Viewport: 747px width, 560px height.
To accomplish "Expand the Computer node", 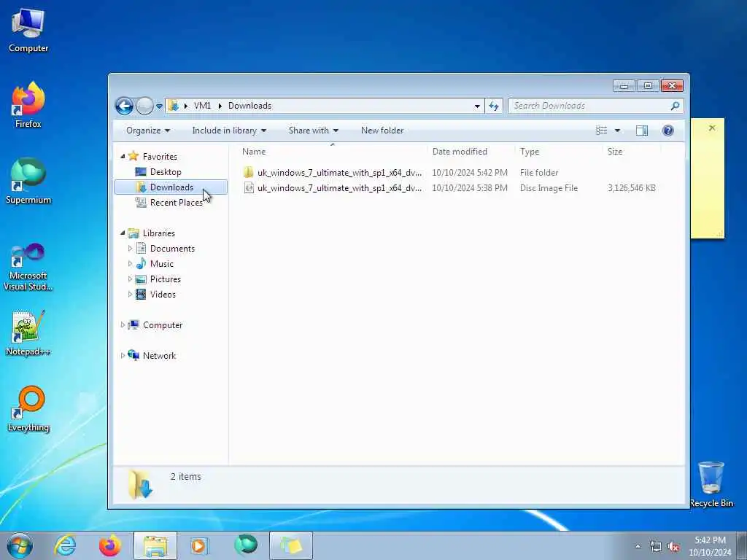I will click(x=123, y=324).
